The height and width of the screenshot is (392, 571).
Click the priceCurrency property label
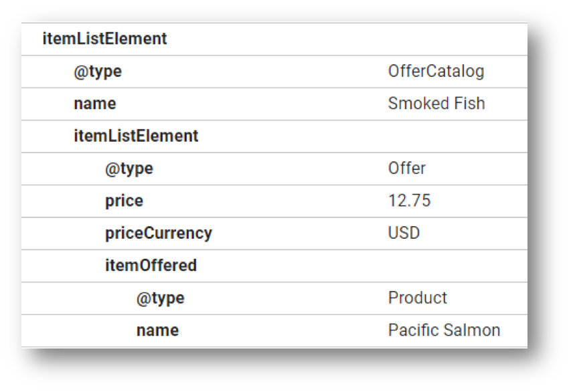click(159, 233)
